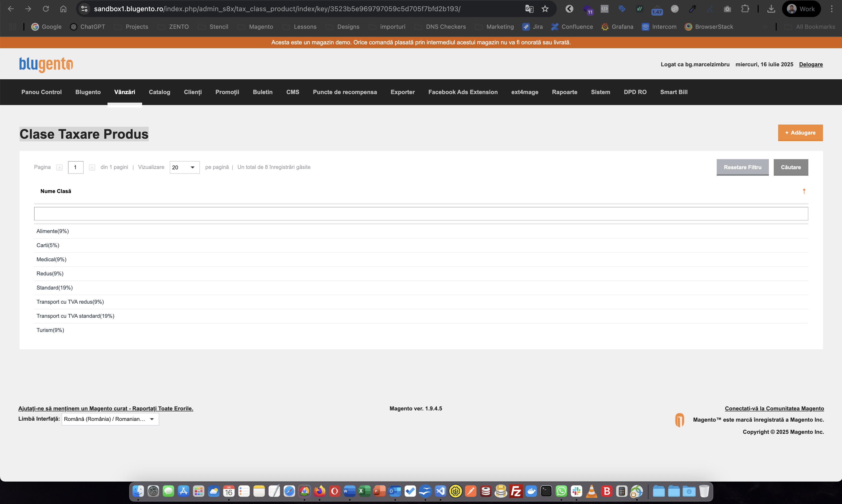842x504 pixels.
Task: Open the browser home page icon
Action: point(64,9)
